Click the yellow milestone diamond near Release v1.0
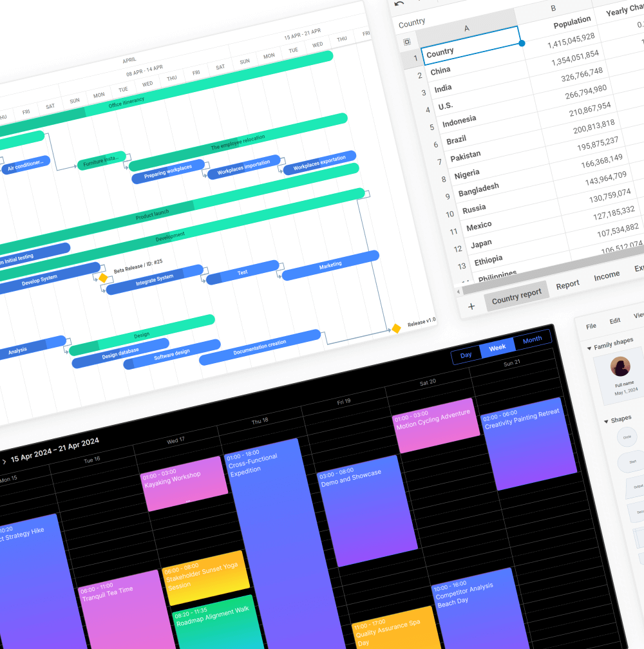Screen dimensions: 644x649 [x=395, y=327]
